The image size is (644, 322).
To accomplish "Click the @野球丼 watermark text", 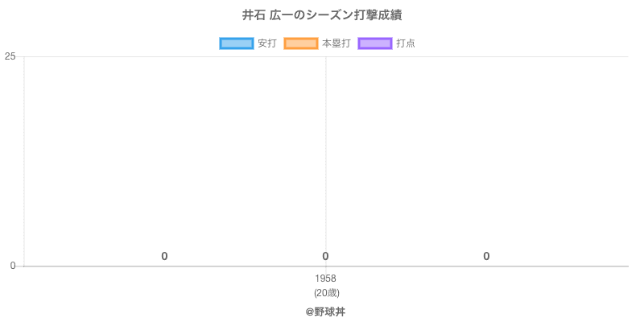I will click(325, 312).
